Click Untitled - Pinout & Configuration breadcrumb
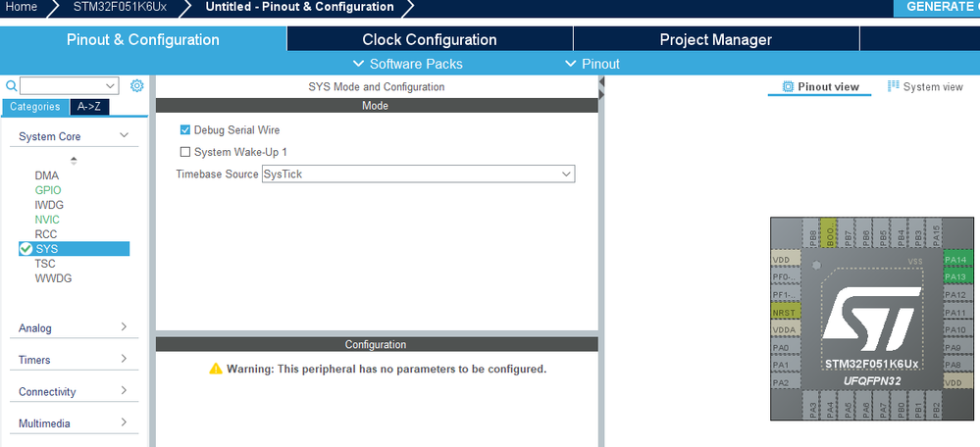The height and width of the screenshot is (447, 980). (x=299, y=7)
